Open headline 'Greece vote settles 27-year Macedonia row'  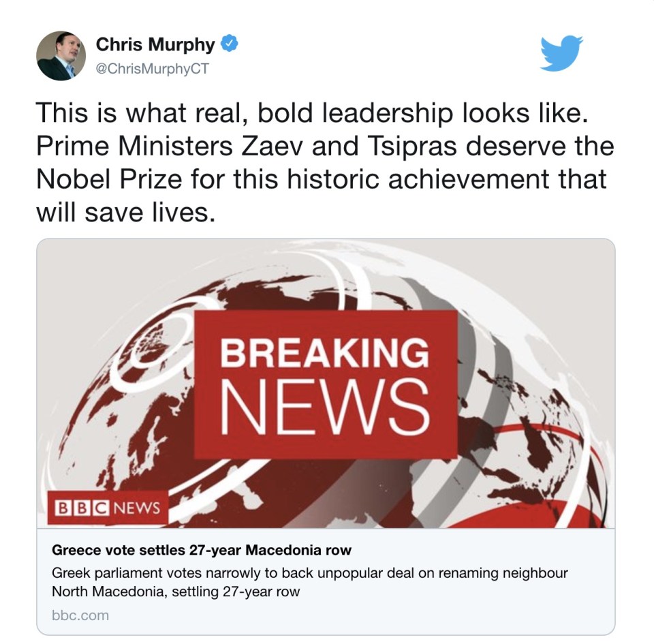[x=202, y=550]
